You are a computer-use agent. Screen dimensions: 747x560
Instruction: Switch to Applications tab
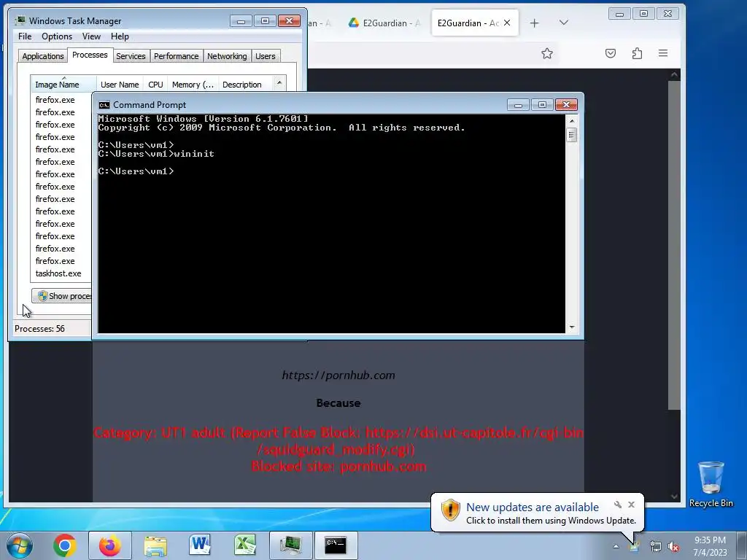click(43, 56)
